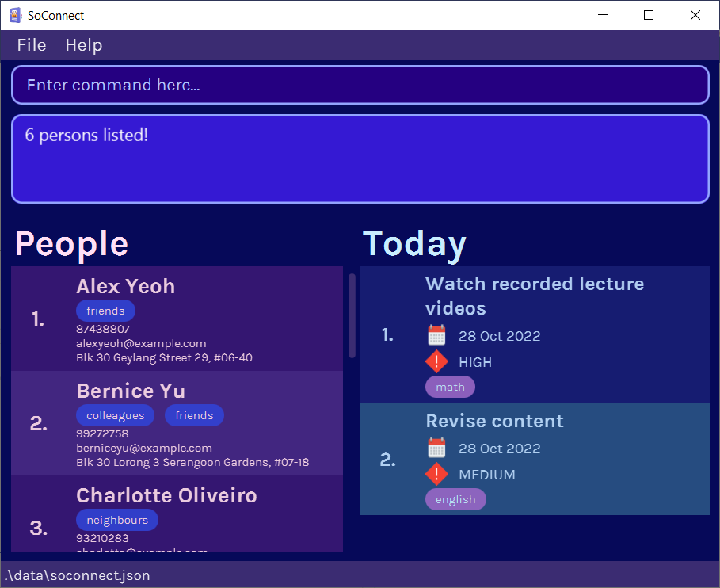Click the friends tag under Alex Yeoh
720x588 pixels.
click(105, 311)
